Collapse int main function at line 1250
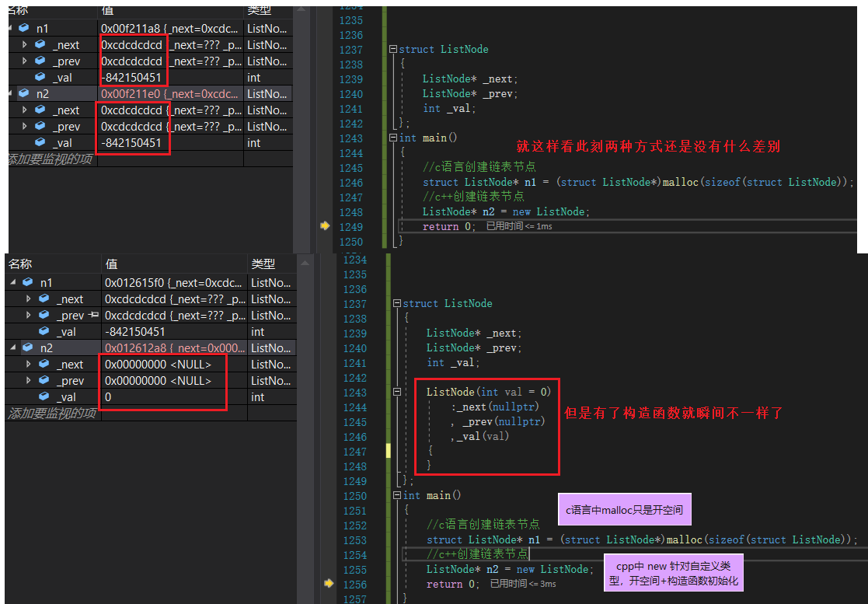 point(397,495)
